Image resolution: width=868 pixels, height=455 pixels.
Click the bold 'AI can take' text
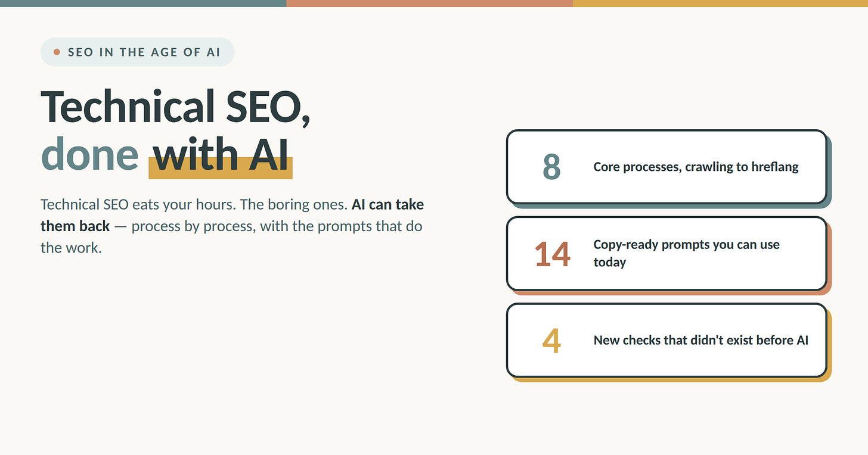pyautogui.click(x=388, y=205)
